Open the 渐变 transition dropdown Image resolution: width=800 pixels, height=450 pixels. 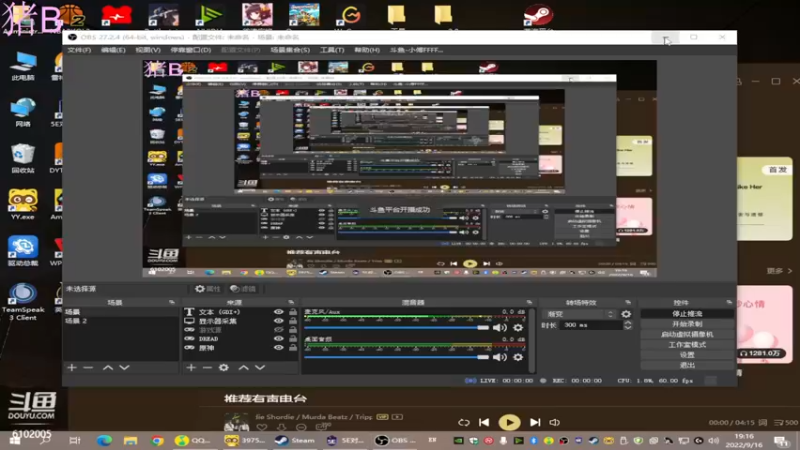[580, 314]
